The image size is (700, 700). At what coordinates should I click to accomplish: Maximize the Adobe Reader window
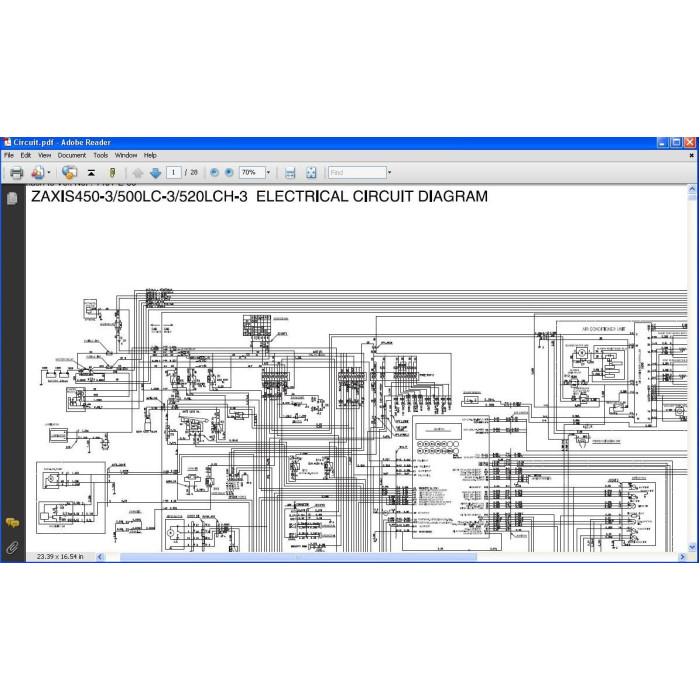point(676,142)
